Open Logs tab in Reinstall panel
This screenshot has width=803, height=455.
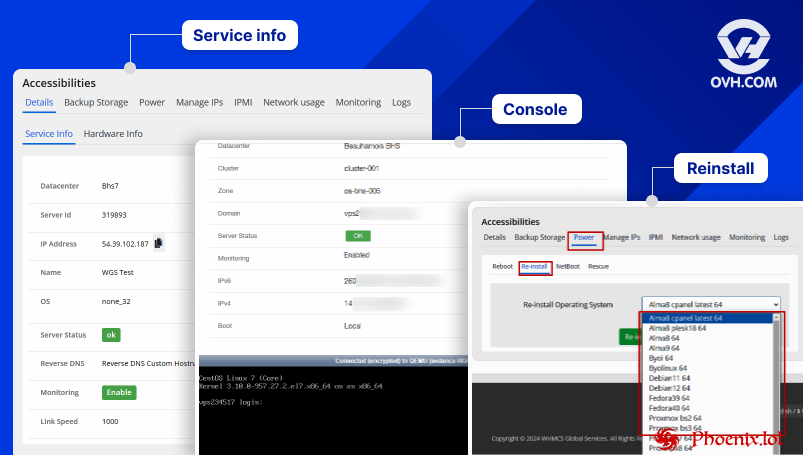click(x=781, y=237)
